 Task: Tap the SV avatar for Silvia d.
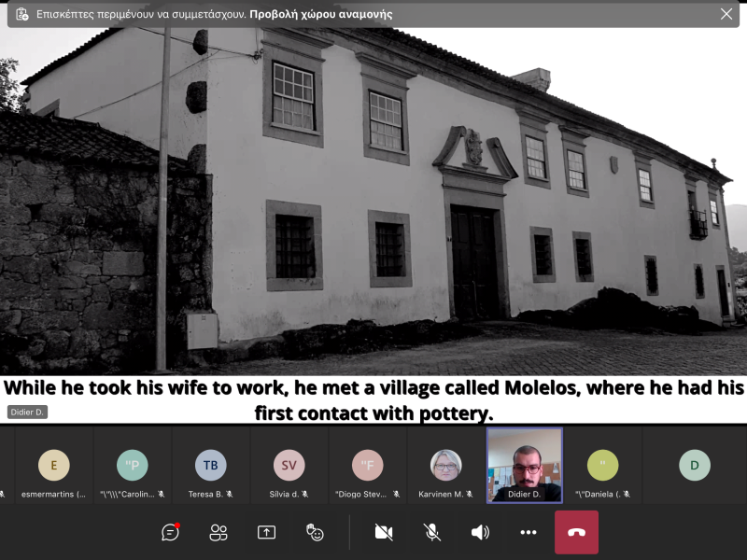point(289,465)
